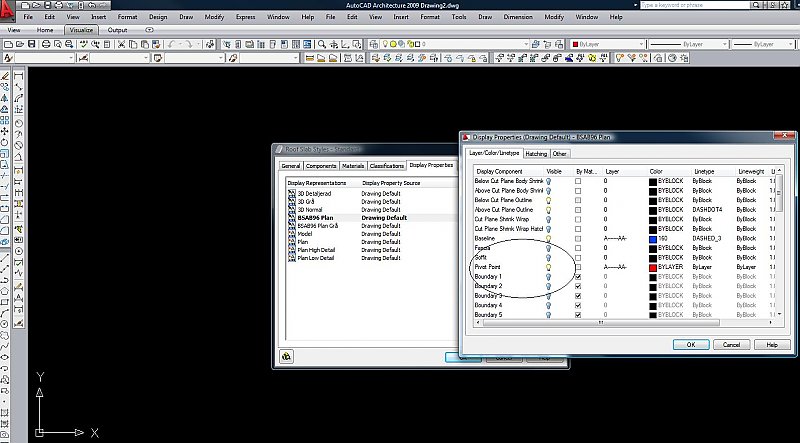800x443 pixels.
Task: Toggle Pivot Point visibility lightbulb
Action: pos(549,267)
